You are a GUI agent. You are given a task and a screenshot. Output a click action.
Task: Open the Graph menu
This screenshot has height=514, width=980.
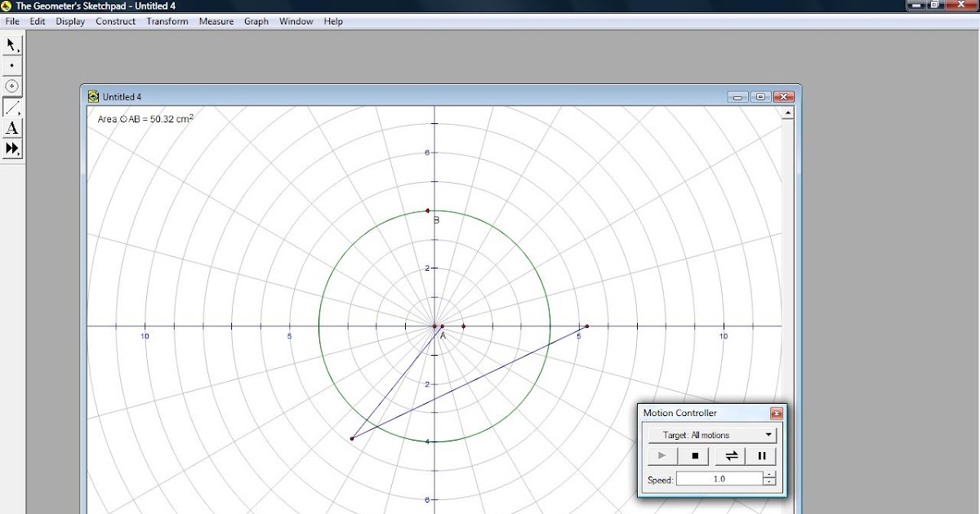tap(256, 21)
